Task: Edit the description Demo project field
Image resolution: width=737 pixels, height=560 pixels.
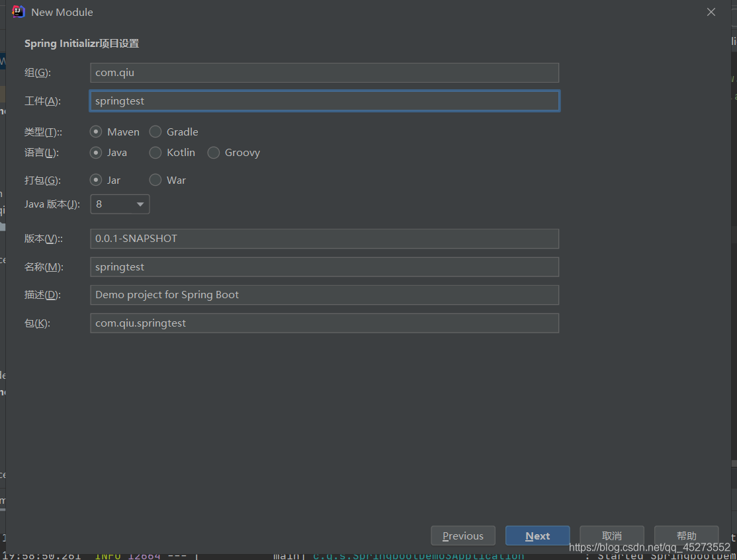Action: 324,295
